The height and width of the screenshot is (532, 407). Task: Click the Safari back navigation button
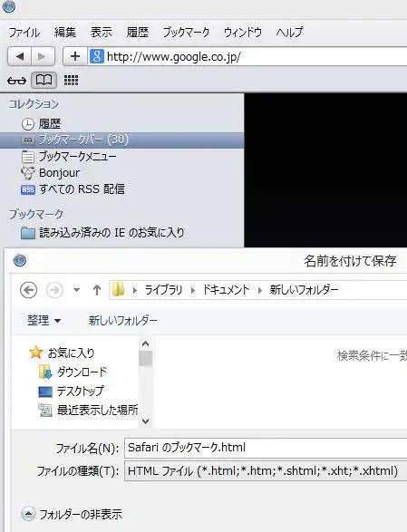[19, 56]
